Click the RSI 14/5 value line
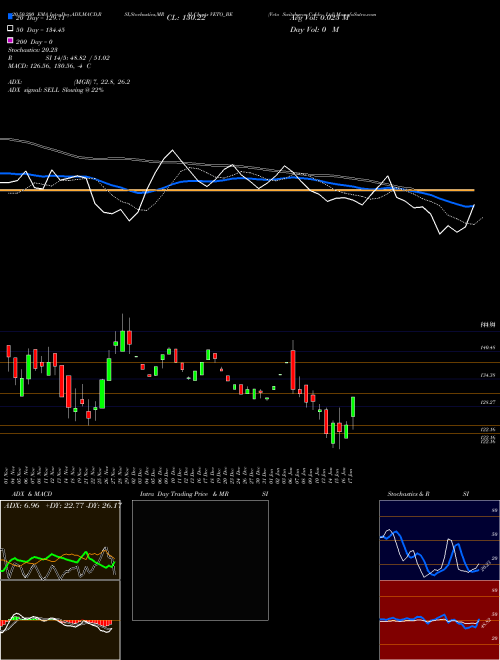The height and width of the screenshot is (660, 500). [59, 58]
